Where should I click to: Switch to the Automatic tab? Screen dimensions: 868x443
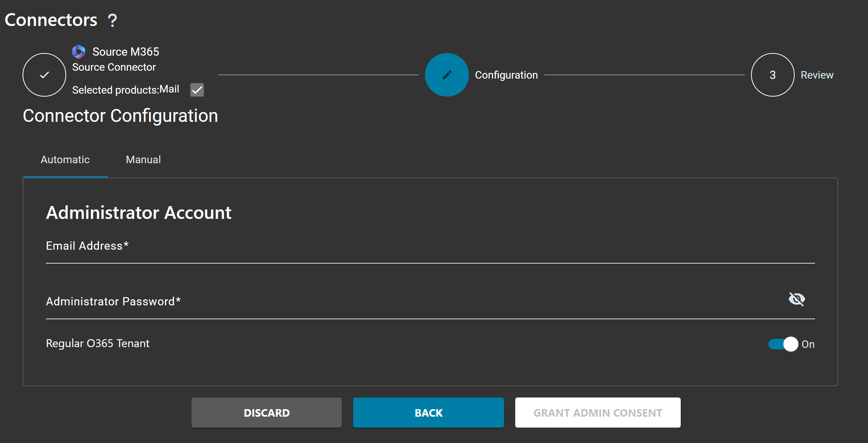pyautogui.click(x=65, y=160)
